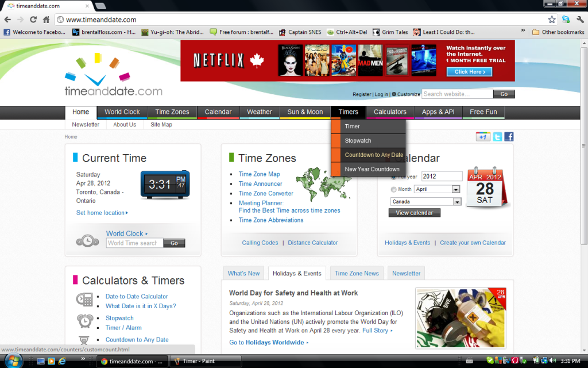
Task: Open the Sun & Moon navigation tab
Action: pyautogui.click(x=305, y=112)
